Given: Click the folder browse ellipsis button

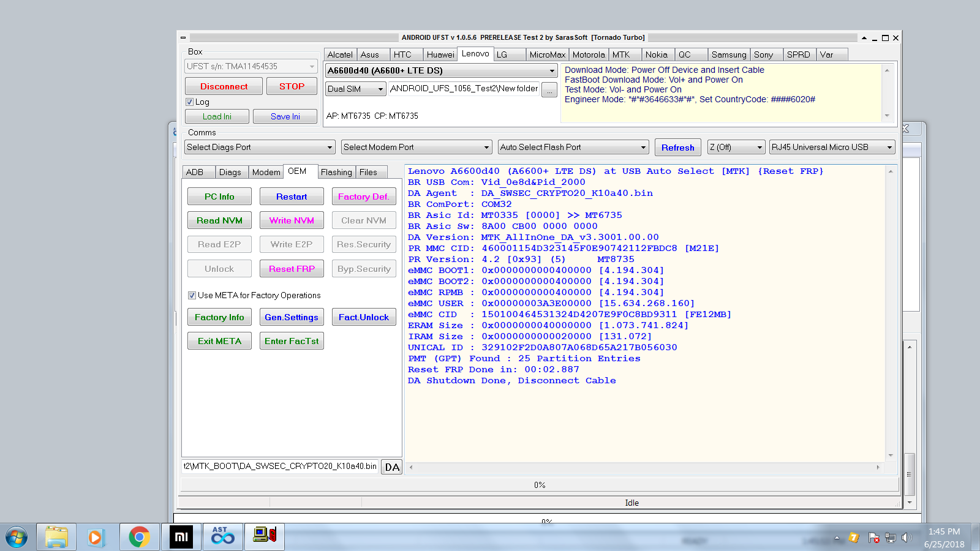Looking at the screenshot, I should click(x=549, y=90).
